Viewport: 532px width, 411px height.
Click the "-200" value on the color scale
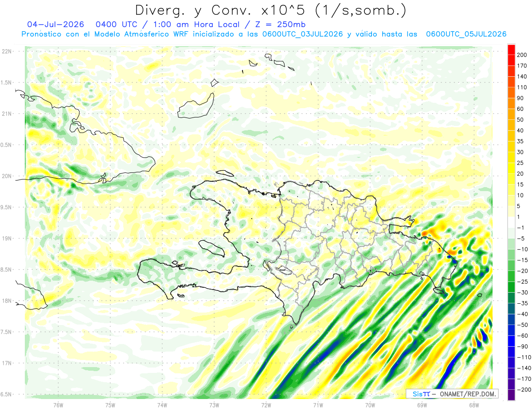pyautogui.click(x=524, y=390)
